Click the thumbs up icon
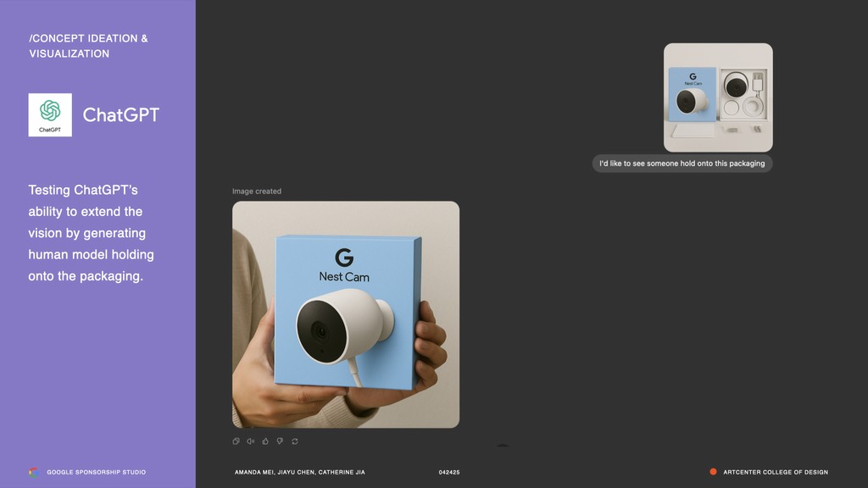 pos(265,441)
